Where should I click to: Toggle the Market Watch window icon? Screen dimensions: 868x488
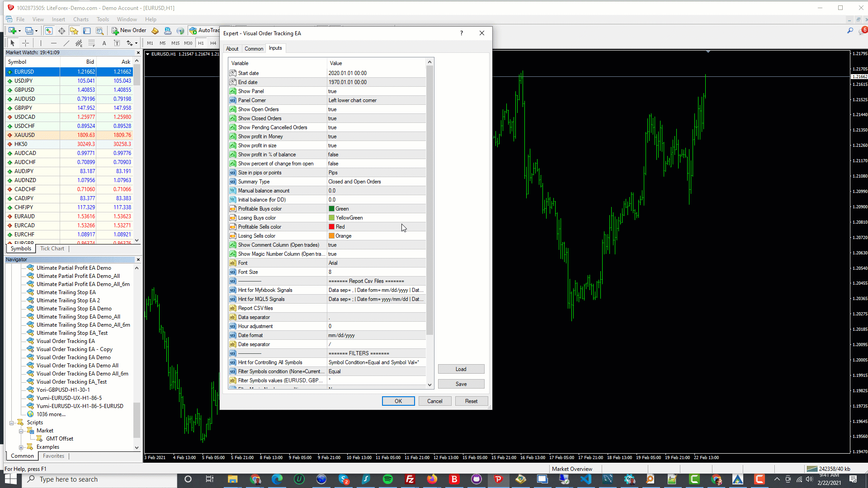(48, 31)
